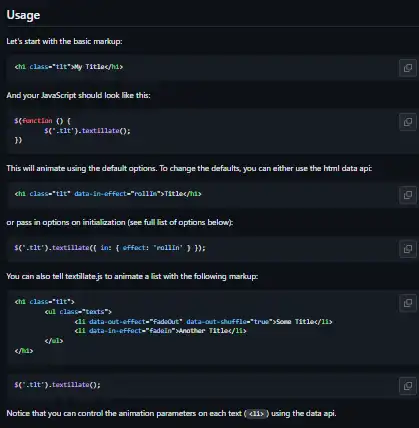Copy the function textillate JavaScript snippet
Screen dimensions: 419x428
(x=408, y=122)
